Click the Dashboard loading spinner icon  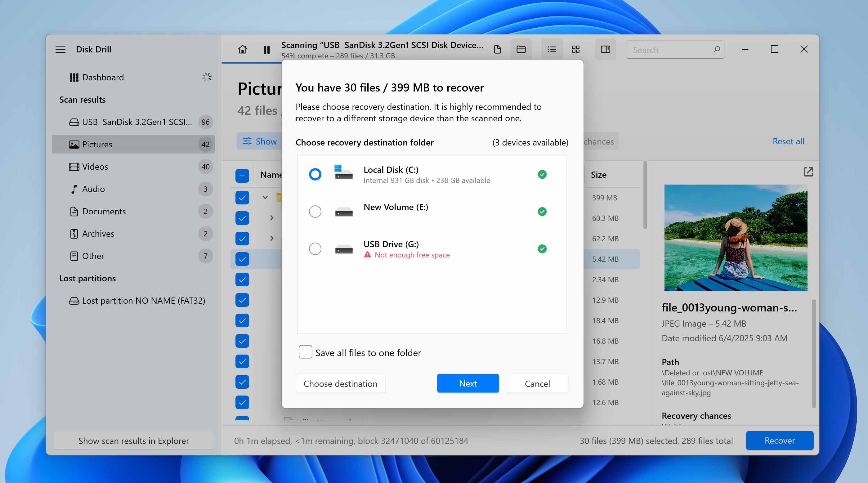pos(207,77)
